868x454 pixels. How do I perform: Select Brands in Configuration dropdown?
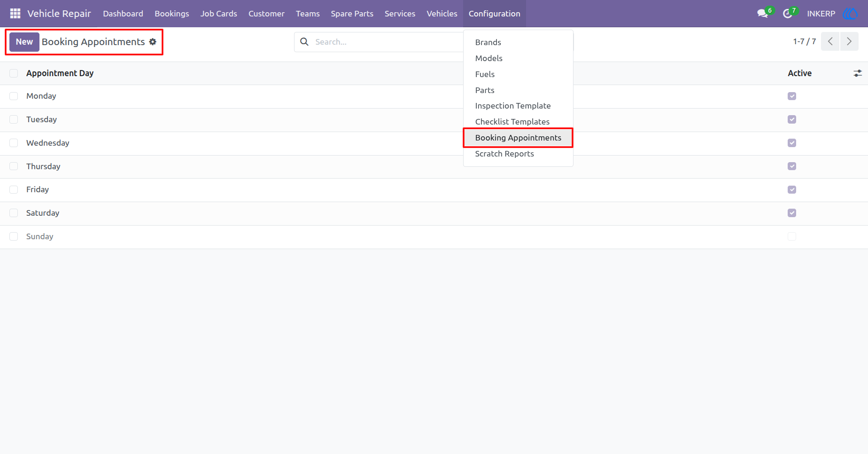tap(518, 42)
